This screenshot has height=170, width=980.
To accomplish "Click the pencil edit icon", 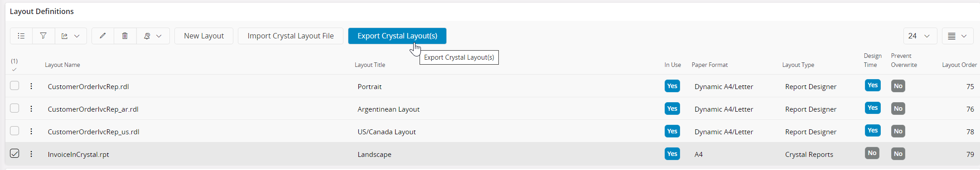I will pyautogui.click(x=103, y=36).
